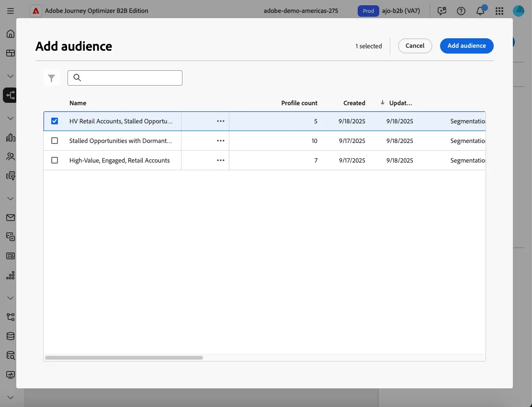532x407 pixels.
Task: Click the ajo-b2b (VA7) sandbox name
Action: pyautogui.click(x=401, y=11)
